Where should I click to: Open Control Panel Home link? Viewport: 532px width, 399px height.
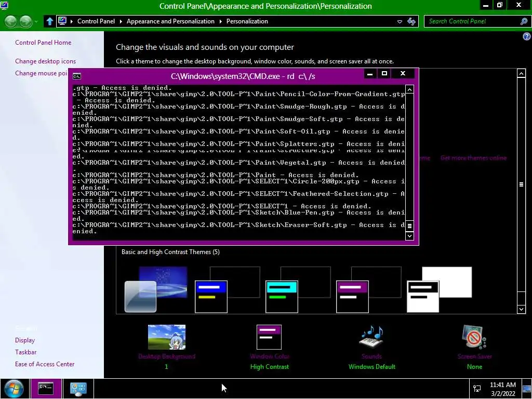(43, 43)
